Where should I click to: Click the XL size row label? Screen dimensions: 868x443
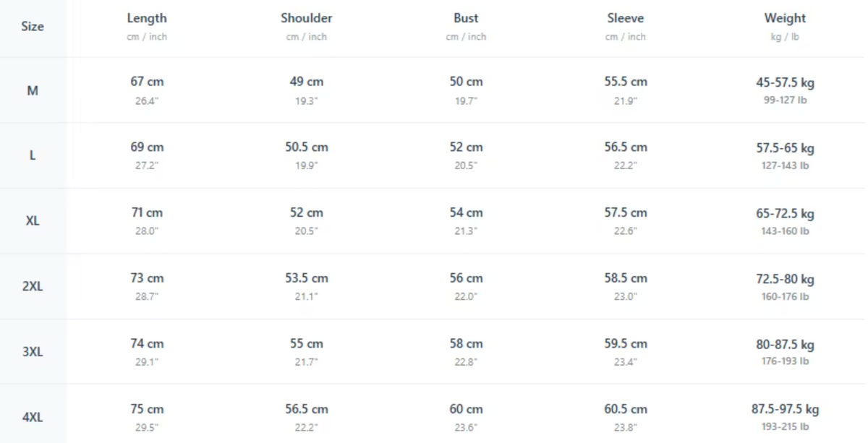[33, 221]
